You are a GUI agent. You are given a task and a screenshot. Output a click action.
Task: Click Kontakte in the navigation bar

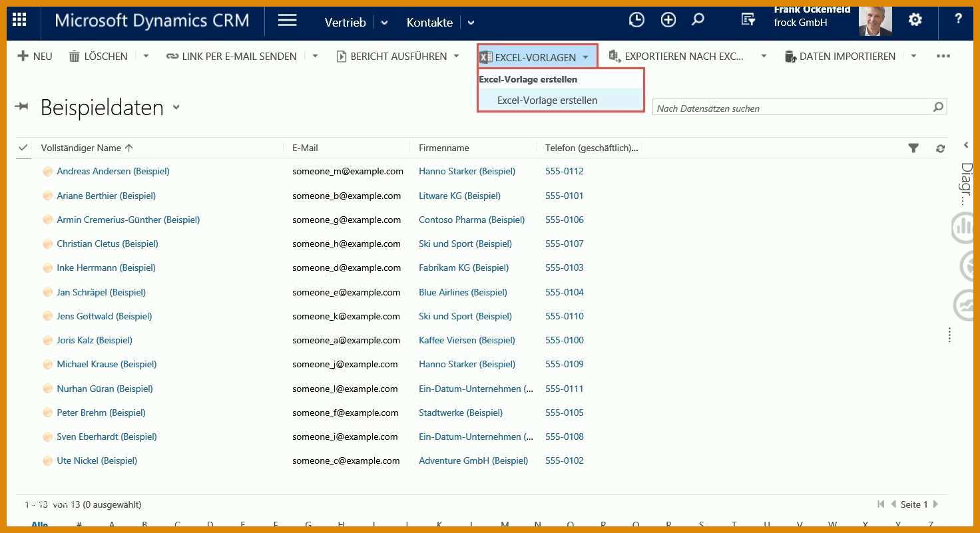(x=429, y=23)
